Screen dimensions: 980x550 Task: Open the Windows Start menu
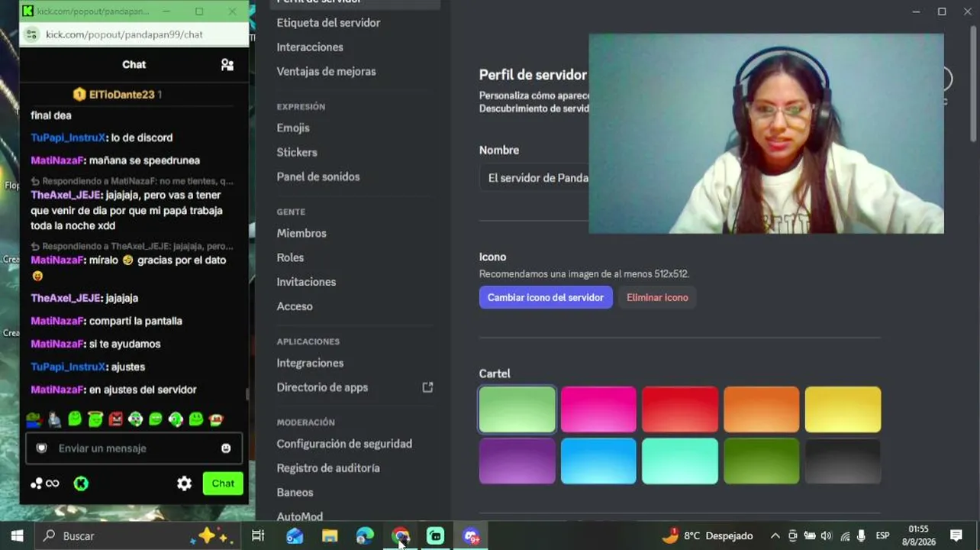17,536
